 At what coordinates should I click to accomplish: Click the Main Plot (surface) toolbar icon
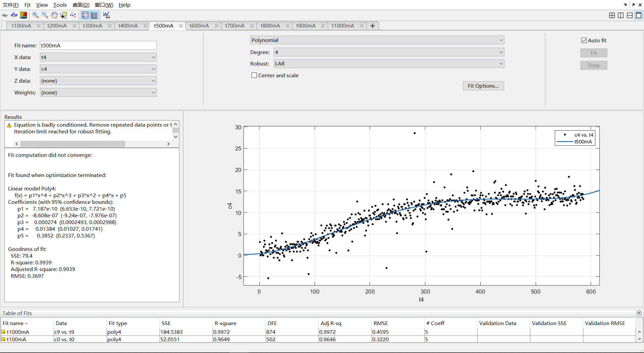click(x=5, y=15)
